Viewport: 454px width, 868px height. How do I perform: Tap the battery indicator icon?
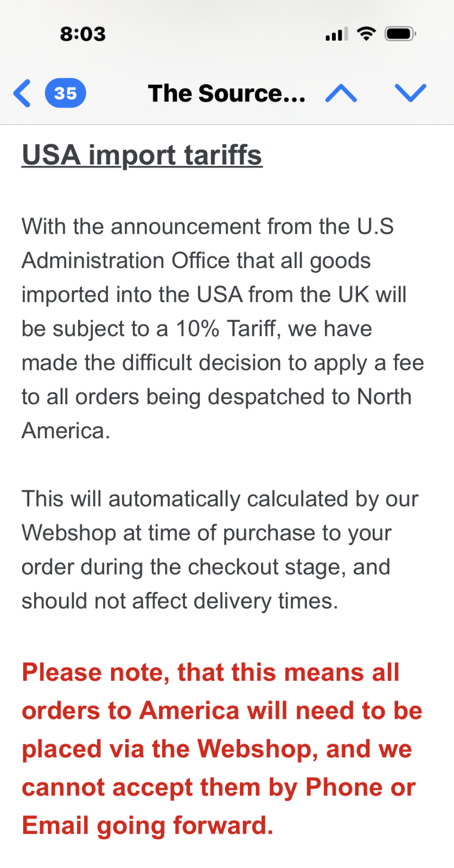click(x=400, y=34)
